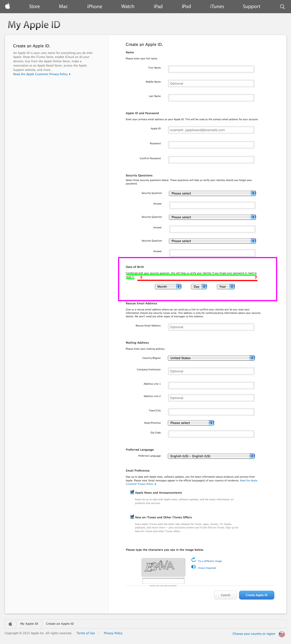The image size is (291, 644).
Task: Go to the Watch section
Action: pyautogui.click(x=128, y=6)
